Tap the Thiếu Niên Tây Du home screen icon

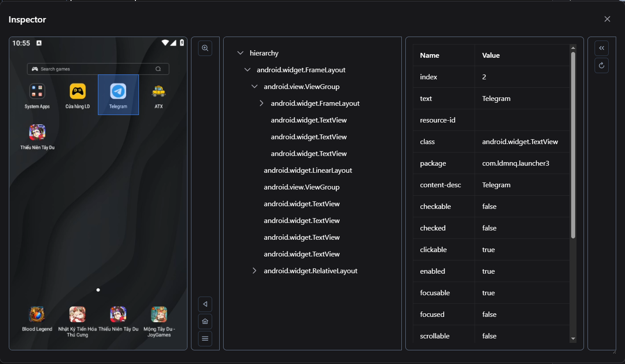(x=37, y=132)
